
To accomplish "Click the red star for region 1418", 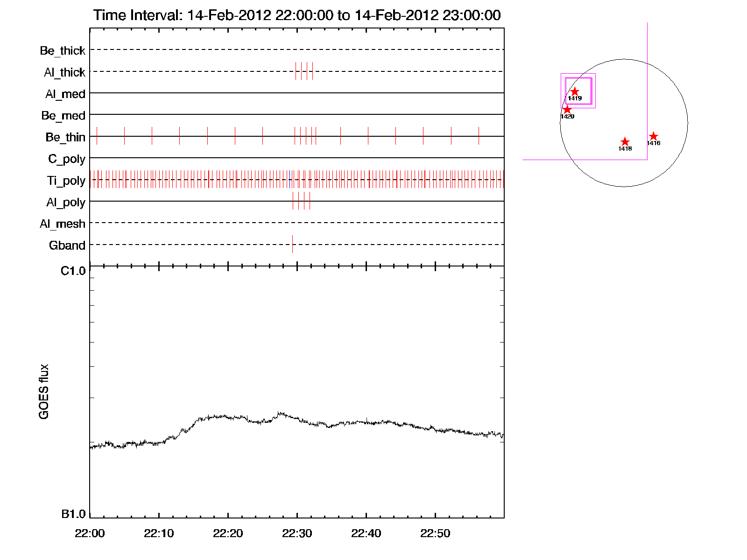I will pos(625,142).
